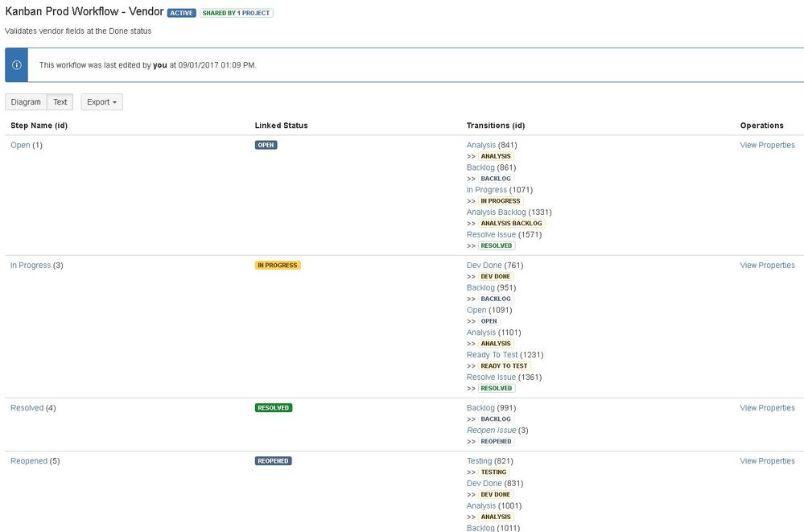This screenshot has height=532, width=804.
Task: Open the Resolved (4) step link
Action: pyautogui.click(x=27, y=408)
